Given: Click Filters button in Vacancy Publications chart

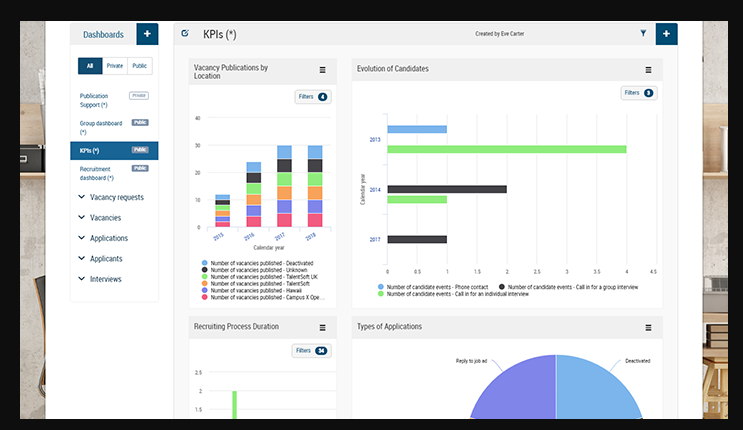Looking at the screenshot, I should (312, 97).
